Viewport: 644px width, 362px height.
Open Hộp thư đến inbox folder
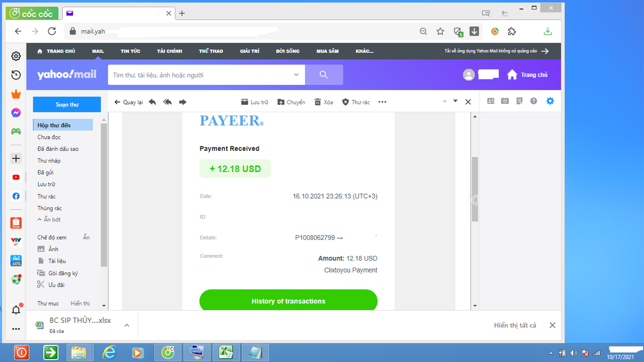pyautogui.click(x=63, y=125)
